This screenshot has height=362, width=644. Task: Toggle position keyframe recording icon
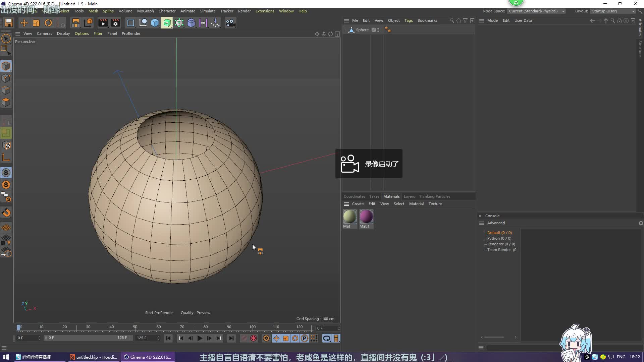pyautogui.click(x=276, y=338)
